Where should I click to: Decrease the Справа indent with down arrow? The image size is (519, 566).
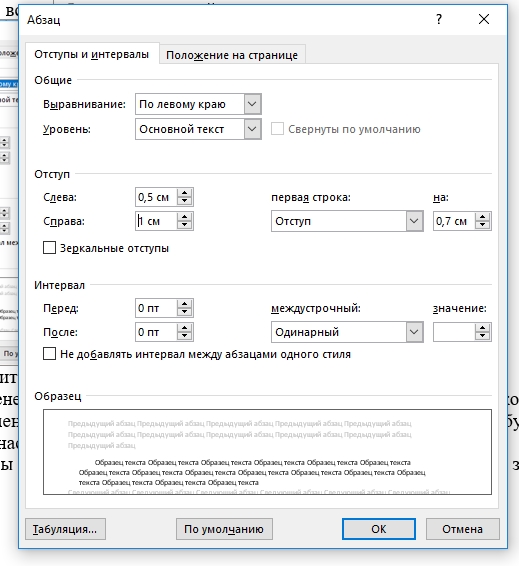tap(185, 225)
